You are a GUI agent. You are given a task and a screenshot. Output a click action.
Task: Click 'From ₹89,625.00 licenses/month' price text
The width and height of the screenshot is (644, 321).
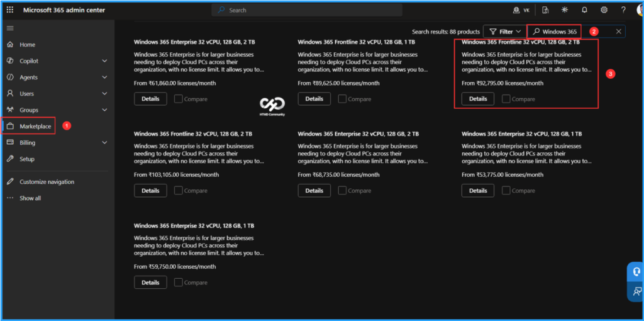[x=339, y=83]
